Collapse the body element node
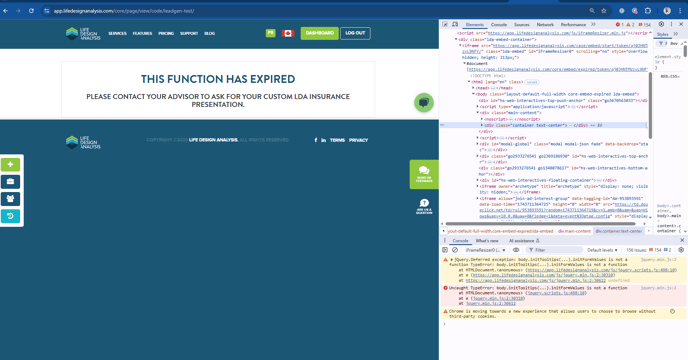This screenshot has height=360, width=688. (x=473, y=94)
